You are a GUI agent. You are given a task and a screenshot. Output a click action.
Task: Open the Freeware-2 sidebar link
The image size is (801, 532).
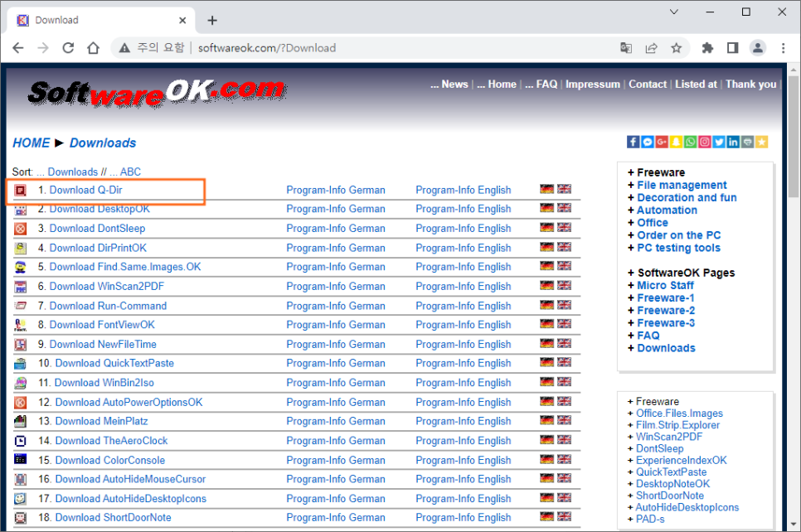(666, 311)
